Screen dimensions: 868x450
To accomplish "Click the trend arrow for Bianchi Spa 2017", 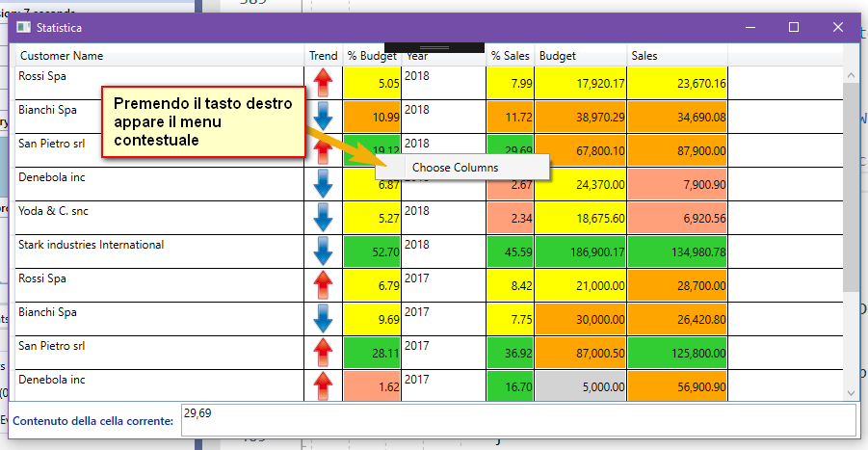I will (x=323, y=318).
